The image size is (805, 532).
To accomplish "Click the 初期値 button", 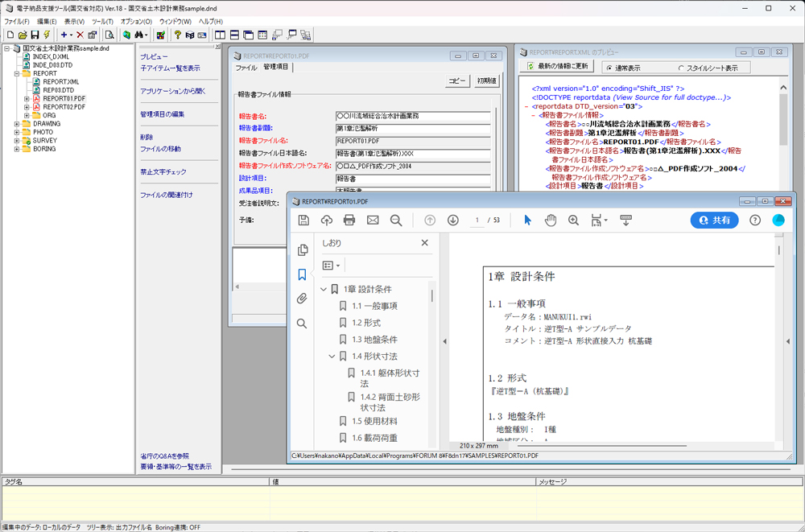I will 486,80.
